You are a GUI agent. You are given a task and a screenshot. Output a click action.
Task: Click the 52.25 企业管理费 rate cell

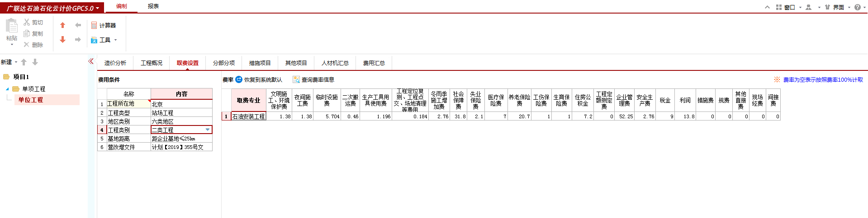click(x=624, y=116)
